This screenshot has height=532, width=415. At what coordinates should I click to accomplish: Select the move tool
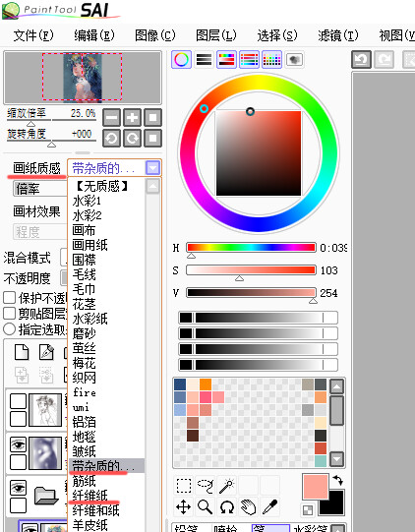[184, 507]
